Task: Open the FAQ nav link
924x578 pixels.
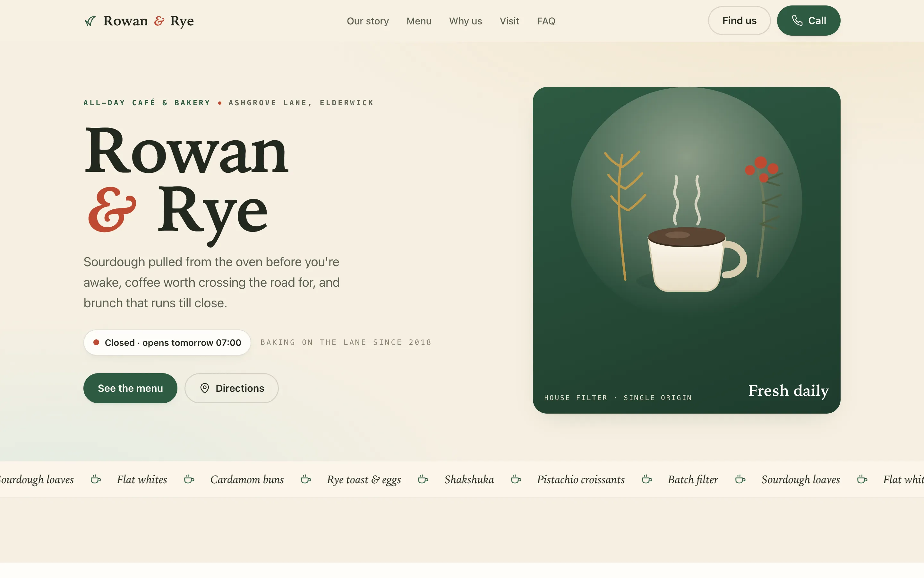Action: click(x=546, y=21)
